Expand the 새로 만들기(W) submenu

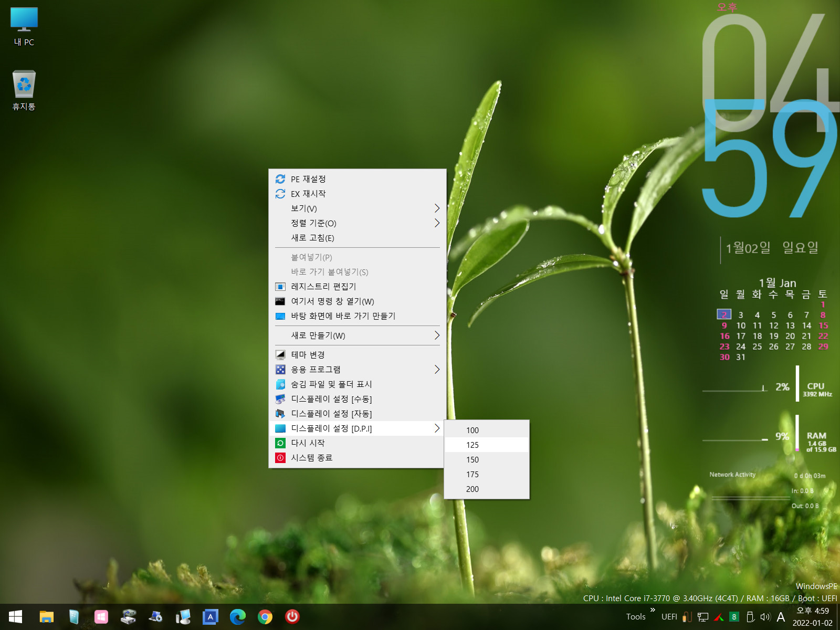[357, 335]
